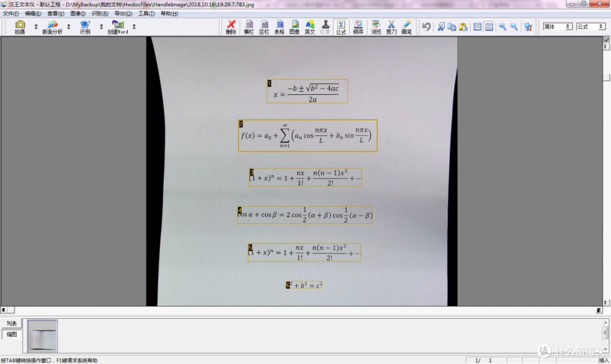611x364 pixels.
Task: Select the 红章 red stamp tool
Action: [x=325, y=27]
